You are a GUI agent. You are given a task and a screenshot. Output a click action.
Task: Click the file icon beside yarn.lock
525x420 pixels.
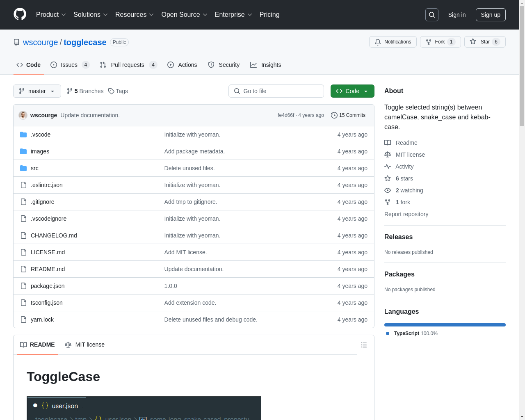click(x=23, y=320)
